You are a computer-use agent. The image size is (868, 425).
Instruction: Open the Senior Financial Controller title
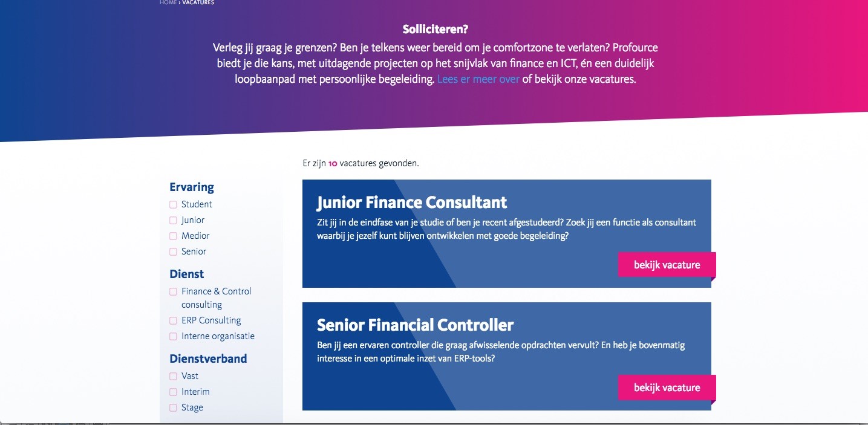(416, 325)
